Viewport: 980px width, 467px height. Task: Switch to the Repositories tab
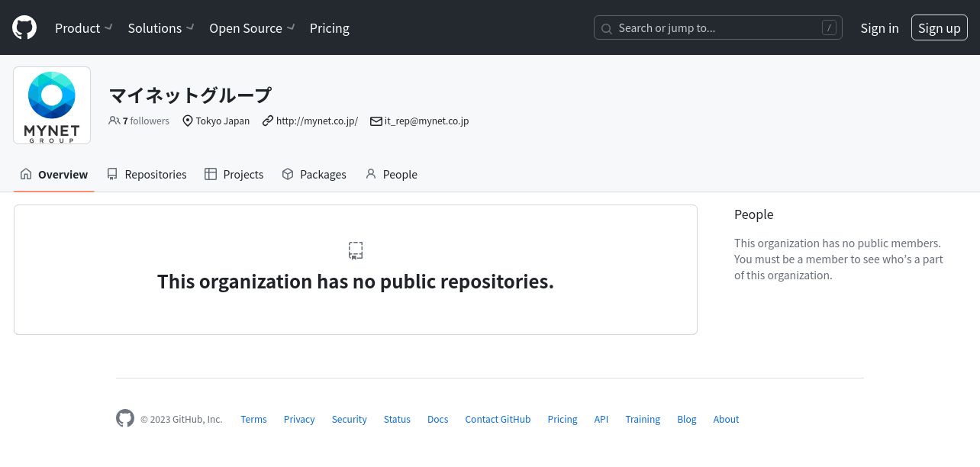click(147, 174)
